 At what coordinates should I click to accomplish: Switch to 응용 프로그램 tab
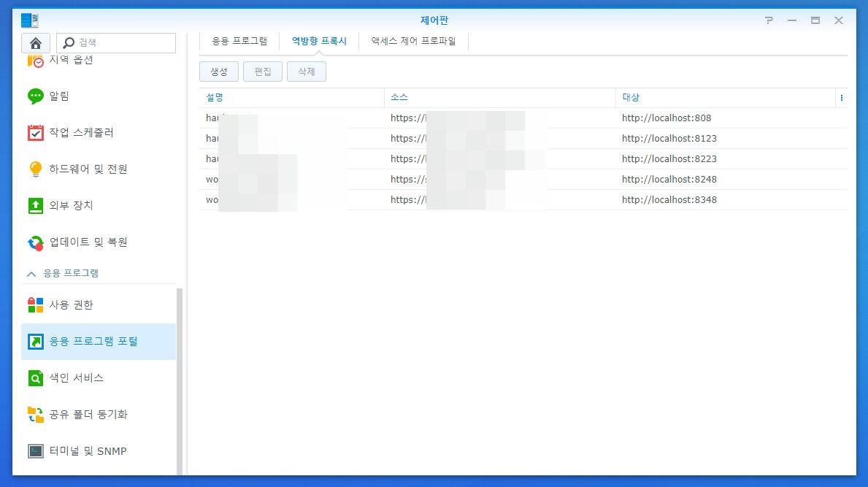(239, 42)
